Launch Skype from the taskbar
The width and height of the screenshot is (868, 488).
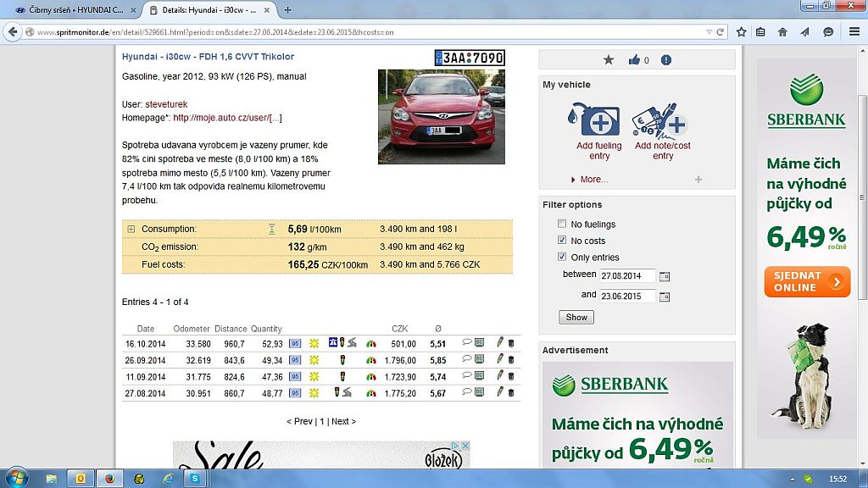click(x=194, y=478)
